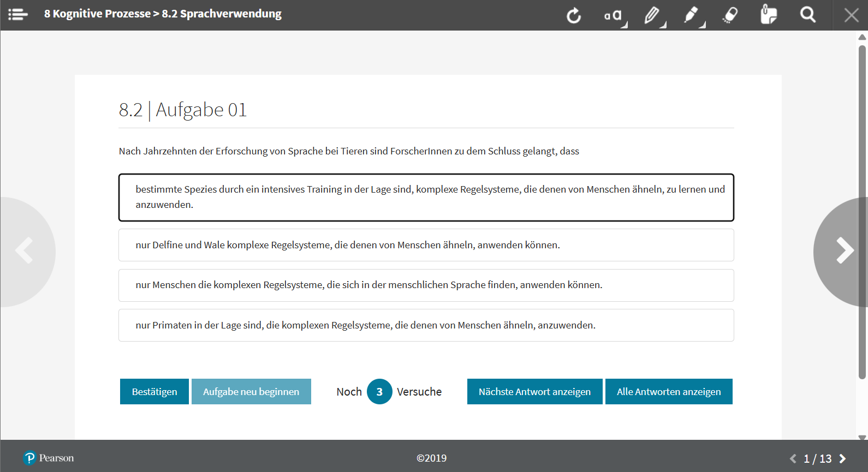Choose the 'nur Menschen' answer option
868x472 pixels.
tap(426, 285)
